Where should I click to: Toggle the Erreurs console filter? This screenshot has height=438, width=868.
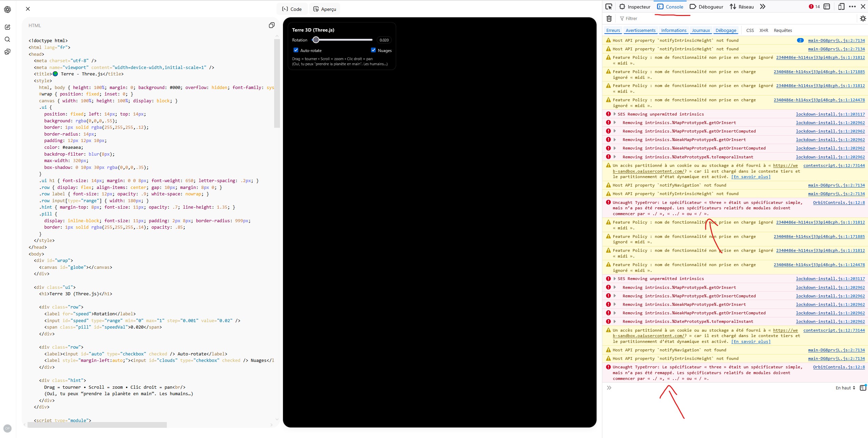click(x=613, y=30)
